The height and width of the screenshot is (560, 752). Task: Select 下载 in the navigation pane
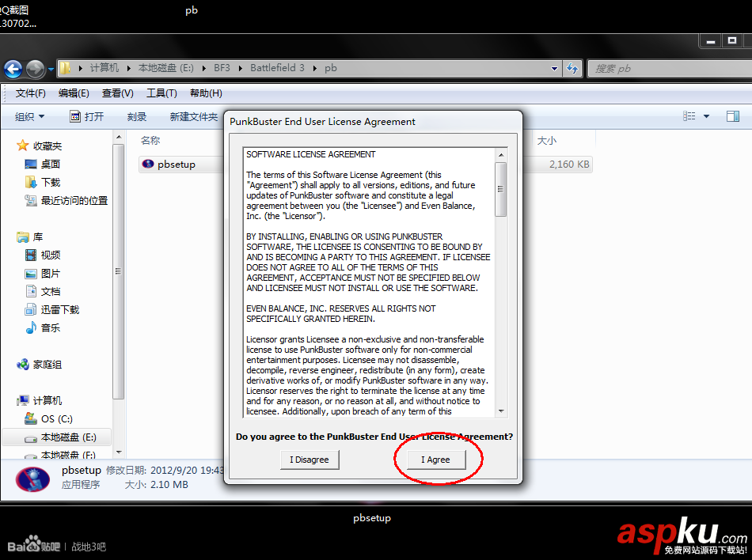pos(51,183)
